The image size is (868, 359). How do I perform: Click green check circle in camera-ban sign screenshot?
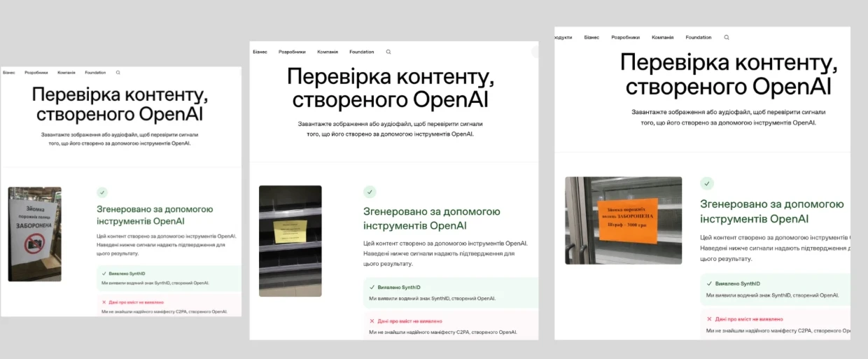click(102, 192)
